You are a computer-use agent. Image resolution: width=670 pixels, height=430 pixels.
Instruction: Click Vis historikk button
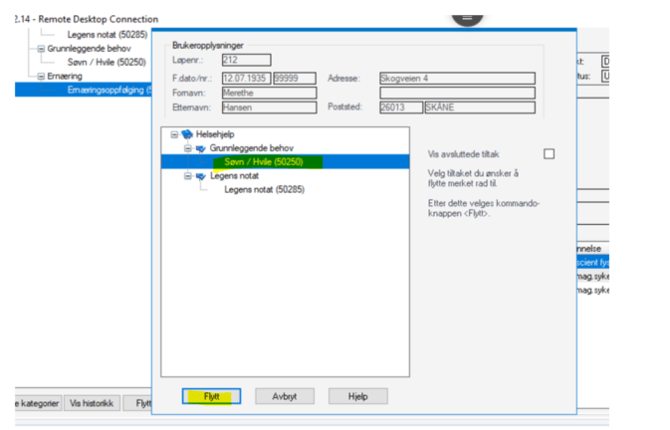pyautogui.click(x=95, y=404)
